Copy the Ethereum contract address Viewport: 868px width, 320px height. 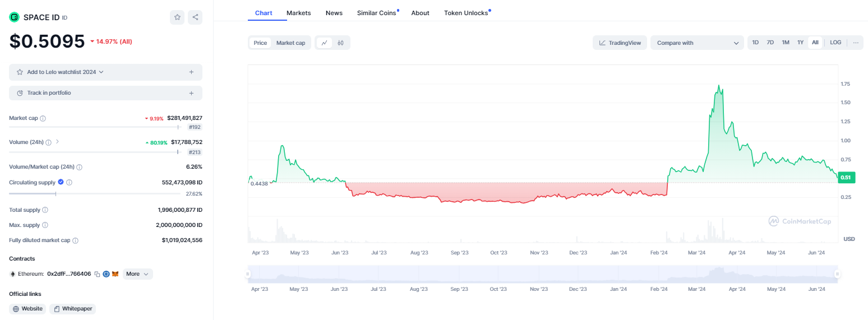(x=97, y=274)
